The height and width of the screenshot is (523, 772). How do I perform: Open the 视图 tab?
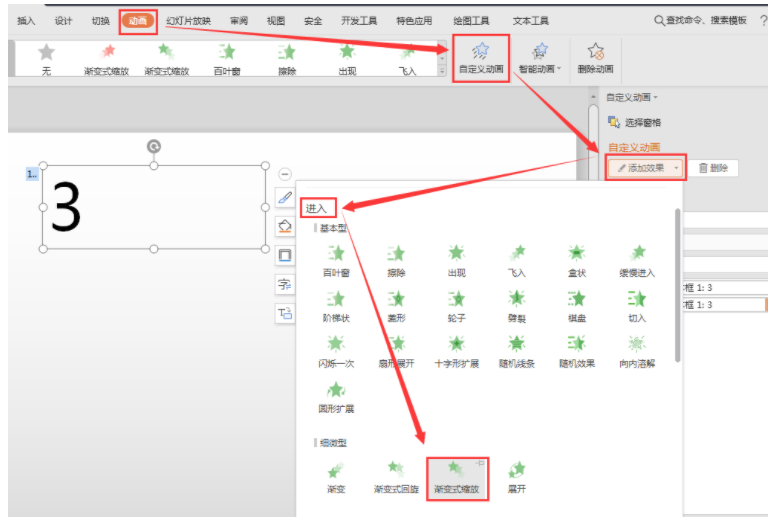click(276, 21)
